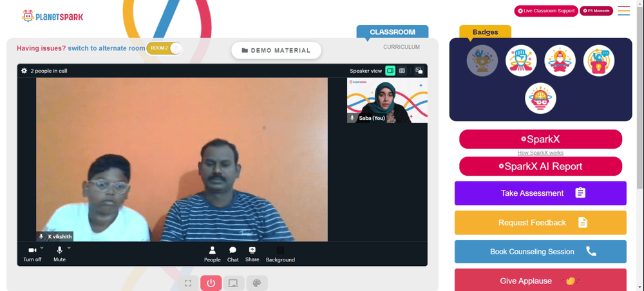Image resolution: width=644 pixels, height=291 pixels.
Task: Open microphone options chevron
Action: click(69, 248)
